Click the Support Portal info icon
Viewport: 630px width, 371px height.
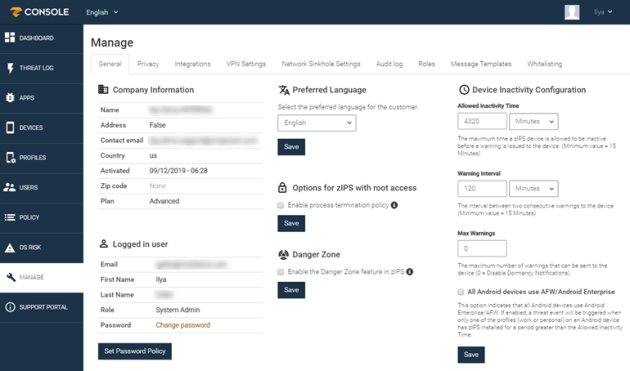(x=10, y=307)
